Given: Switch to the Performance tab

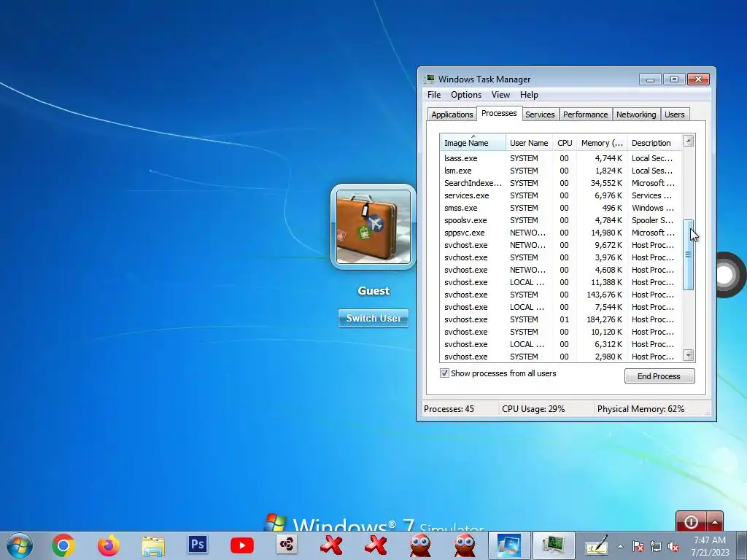Looking at the screenshot, I should (585, 114).
